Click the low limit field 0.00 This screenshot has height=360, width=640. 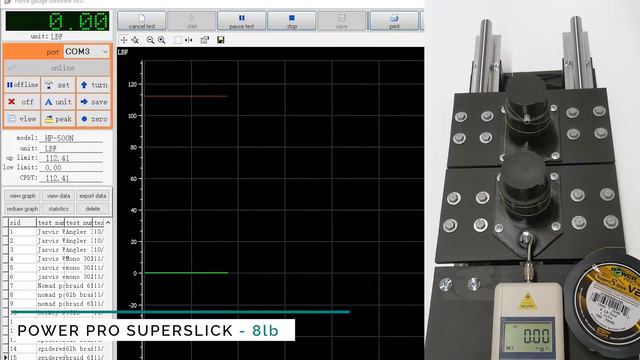point(71,168)
